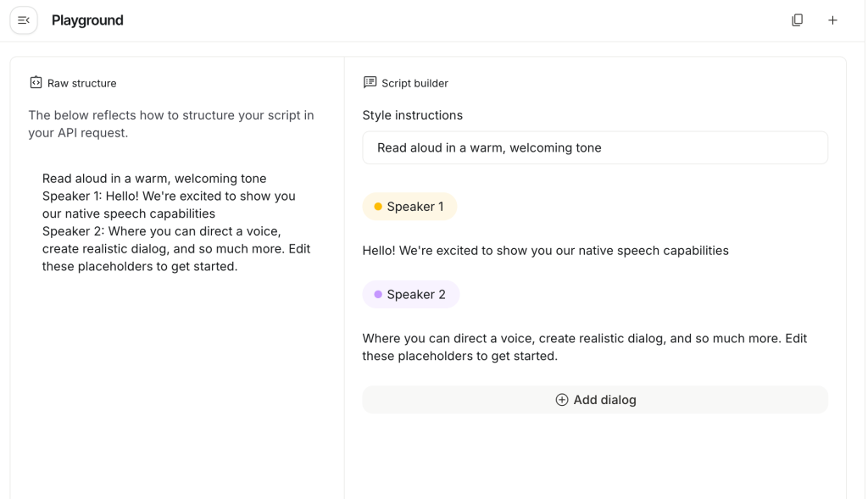
Task: Click the circled plus in Add dialog
Action: [561, 400]
